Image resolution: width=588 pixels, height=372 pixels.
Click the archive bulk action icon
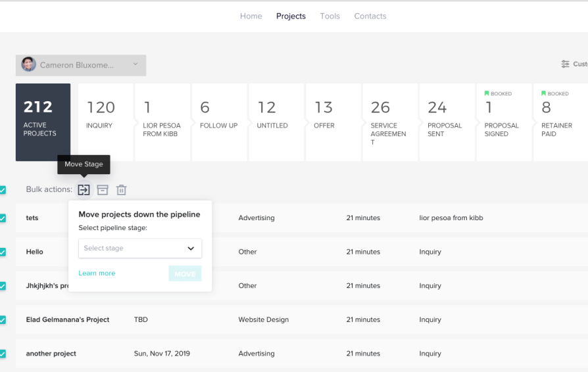click(x=103, y=190)
